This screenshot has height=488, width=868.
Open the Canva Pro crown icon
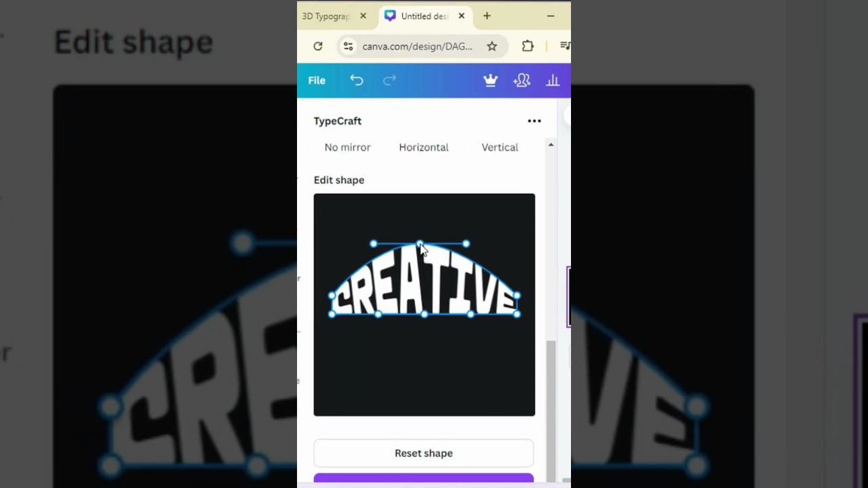click(490, 81)
